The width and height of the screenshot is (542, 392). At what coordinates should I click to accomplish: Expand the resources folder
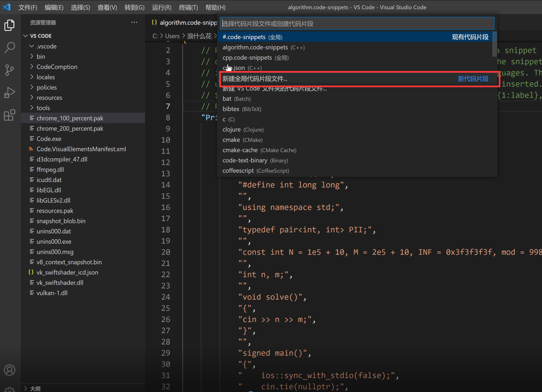point(83,98)
